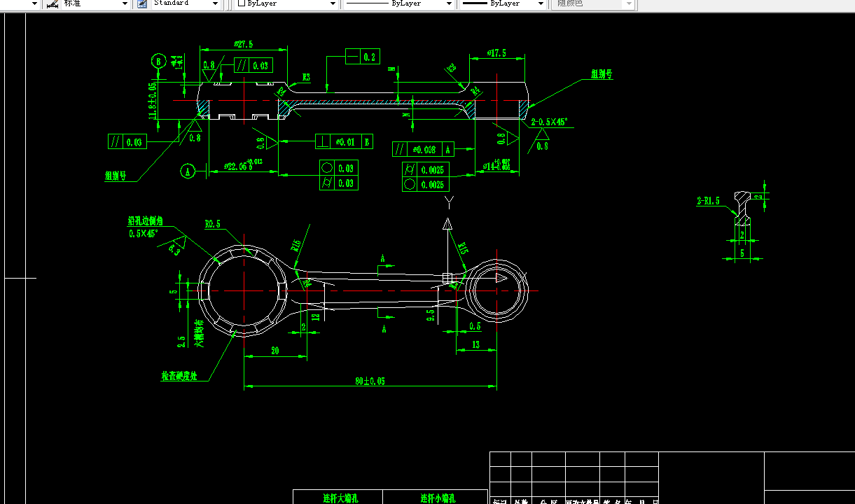Select the 20 horizontal dimension
Screen dimensions: 855x504
click(x=274, y=351)
